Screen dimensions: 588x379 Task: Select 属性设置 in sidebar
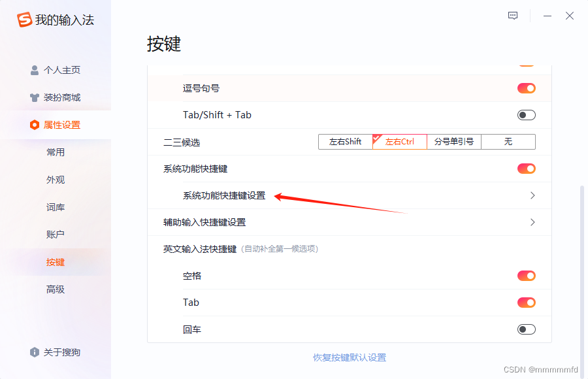tap(56, 125)
